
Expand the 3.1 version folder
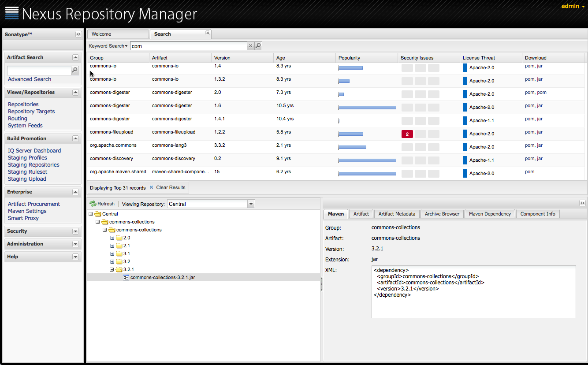[112, 253]
